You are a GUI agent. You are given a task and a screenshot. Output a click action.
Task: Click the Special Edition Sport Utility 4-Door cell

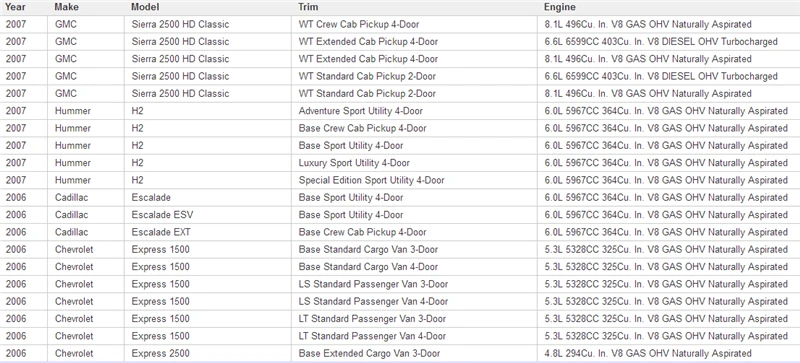click(x=414, y=180)
